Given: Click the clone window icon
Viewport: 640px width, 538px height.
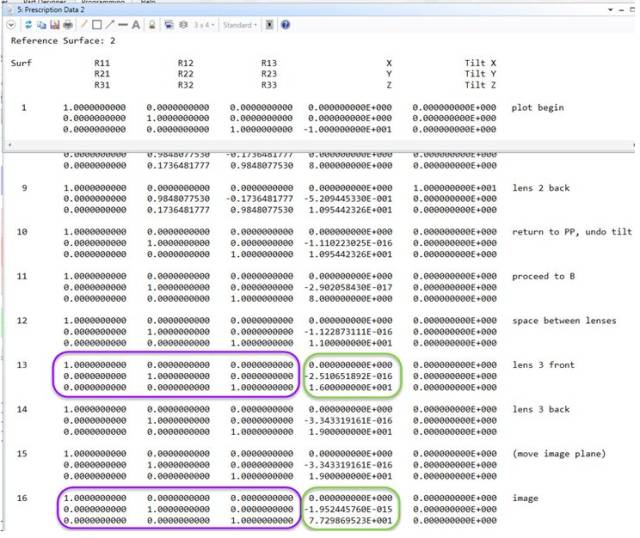Looking at the screenshot, I should coord(168,24).
